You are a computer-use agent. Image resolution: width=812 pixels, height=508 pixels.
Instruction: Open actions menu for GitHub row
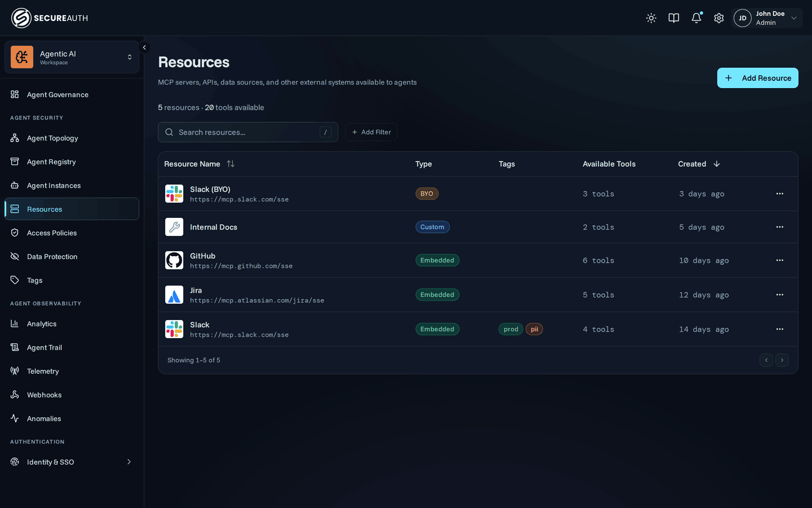(780, 260)
